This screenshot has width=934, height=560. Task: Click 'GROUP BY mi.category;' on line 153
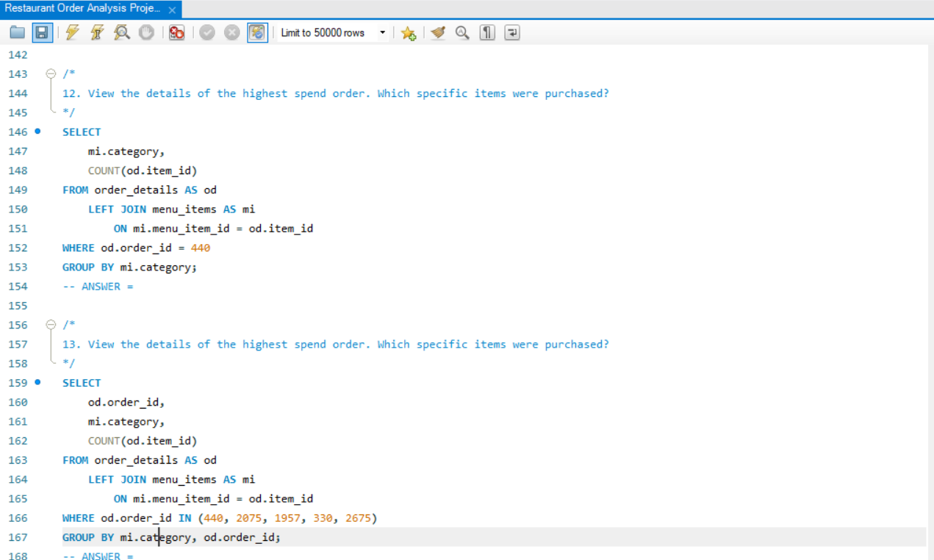(x=130, y=267)
